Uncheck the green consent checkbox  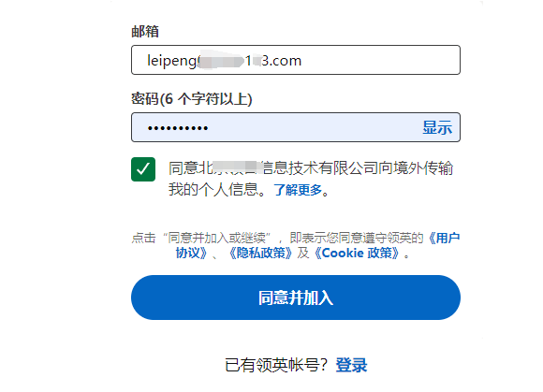[143, 169]
